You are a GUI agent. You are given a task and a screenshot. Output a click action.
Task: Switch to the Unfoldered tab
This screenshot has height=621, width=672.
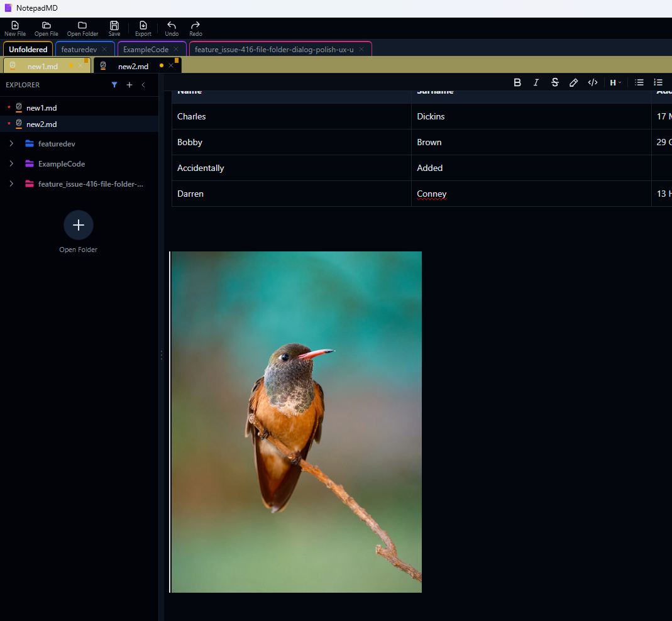coord(28,49)
